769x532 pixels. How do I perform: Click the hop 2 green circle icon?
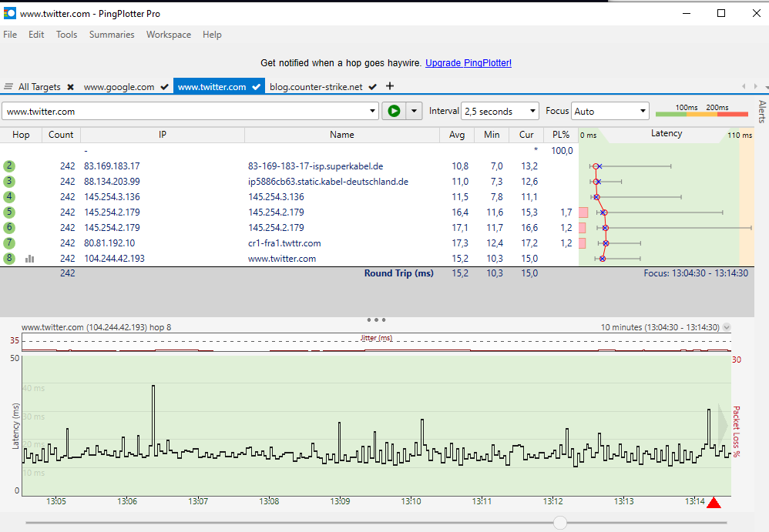point(8,166)
